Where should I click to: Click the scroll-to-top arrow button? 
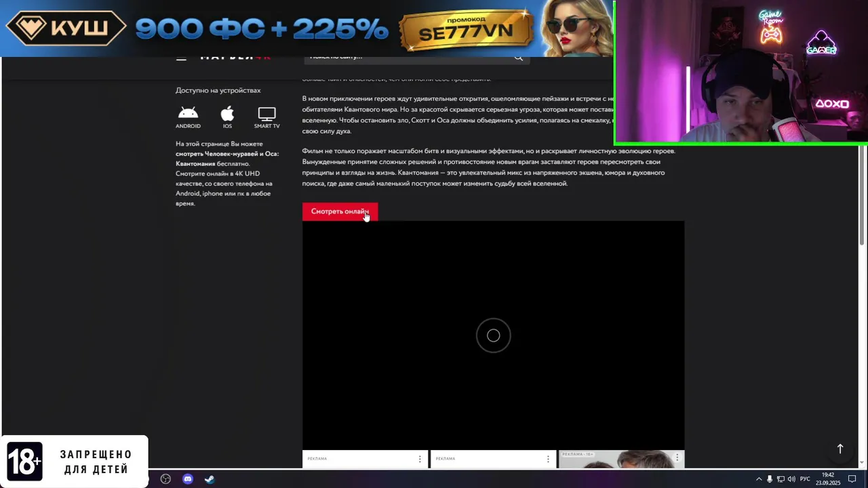[840, 449]
